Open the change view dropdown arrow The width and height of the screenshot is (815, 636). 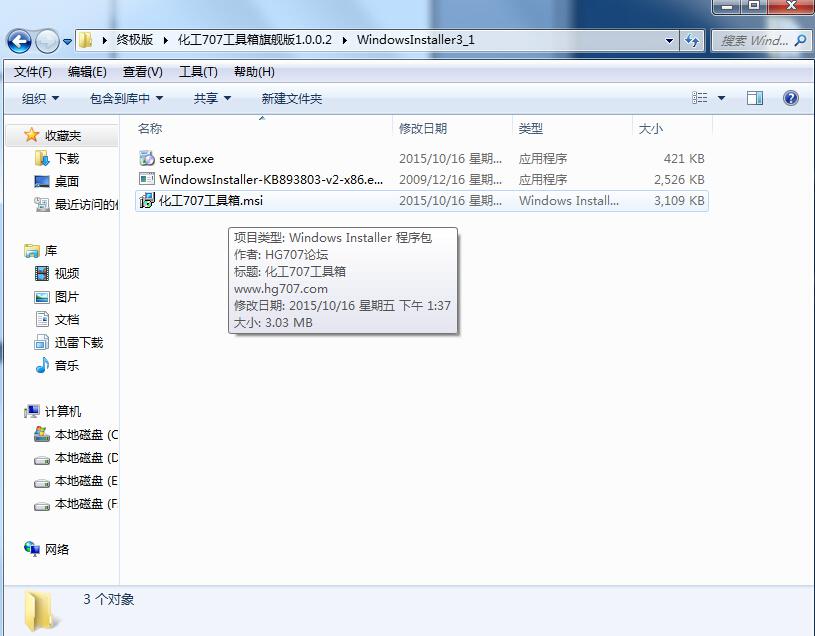click(x=722, y=98)
